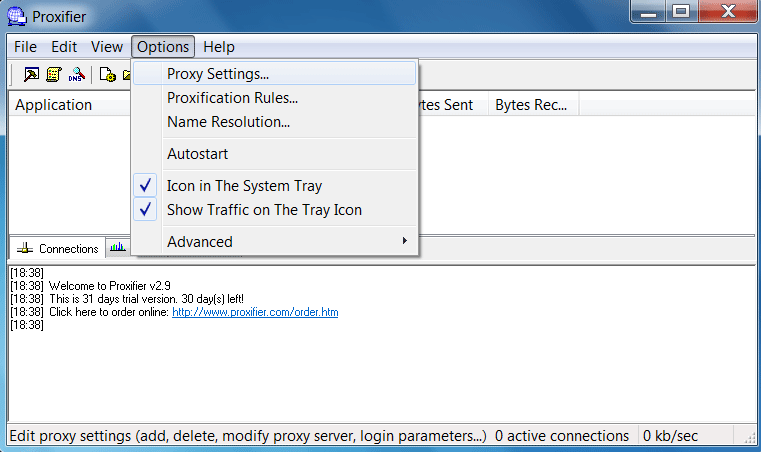The width and height of the screenshot is (761, 452).
Task: Click the 0 active connections status text
Action: point(562,436)
